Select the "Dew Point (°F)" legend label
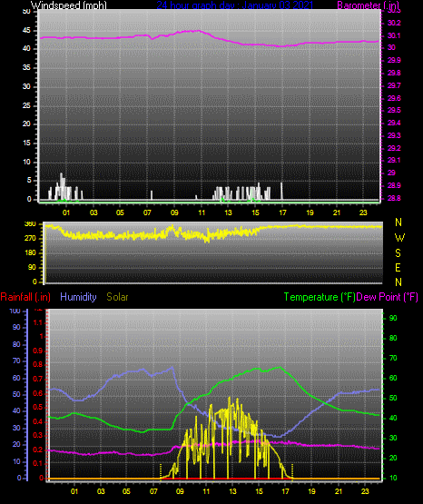 click(388, 297)
